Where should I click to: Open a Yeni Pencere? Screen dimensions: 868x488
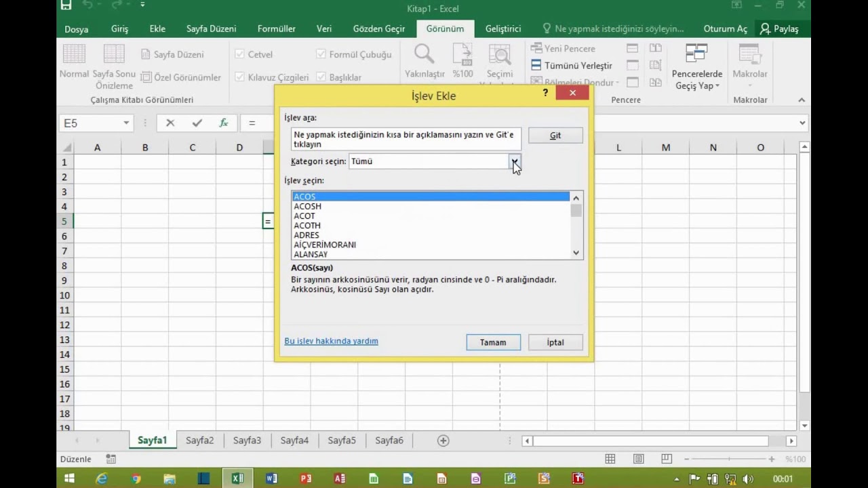[563, 49]
